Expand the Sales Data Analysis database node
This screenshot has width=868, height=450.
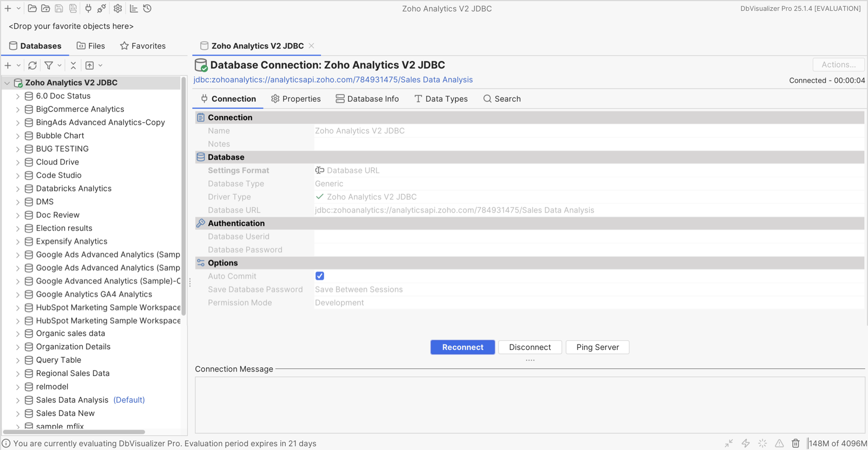tap(18, 400)
